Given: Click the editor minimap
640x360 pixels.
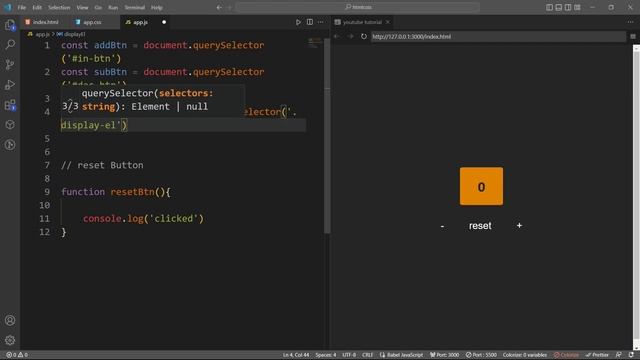Looking at the screenshot, I should pos(315,43).
